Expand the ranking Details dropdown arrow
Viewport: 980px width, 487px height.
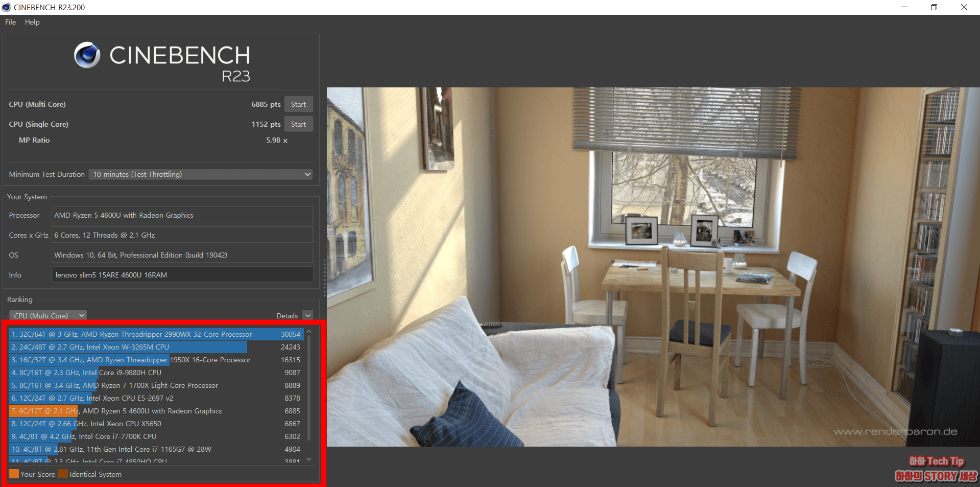[x=308, y=316]
